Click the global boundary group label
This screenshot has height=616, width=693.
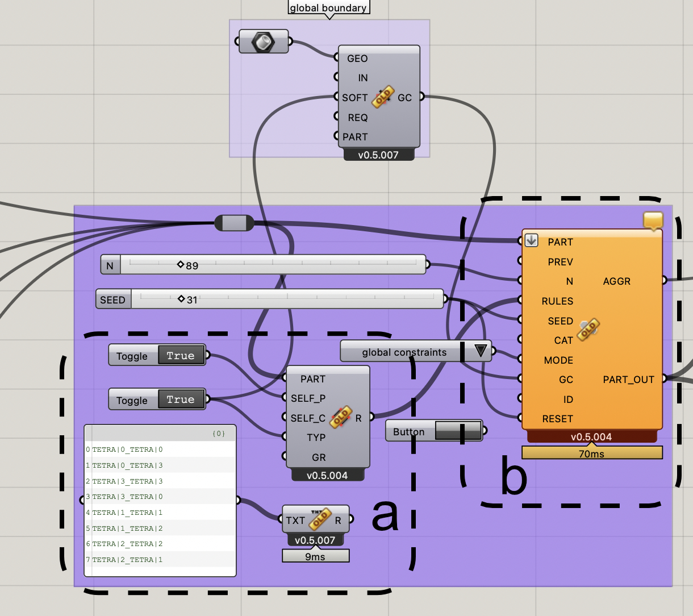point(328,7)
